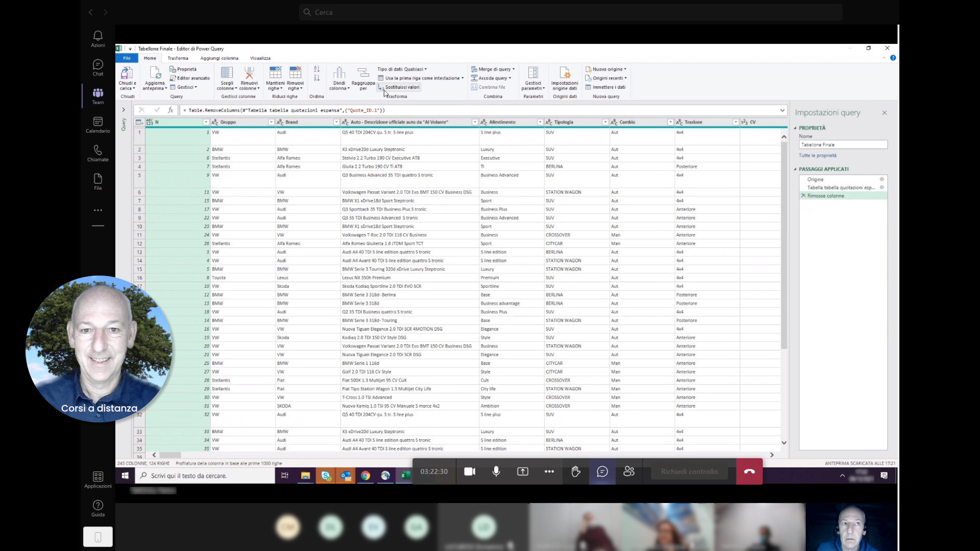This screenshot has height=551, width=980.
Task: Click horizontal scrollbar of data preview
Action: [170, 455]
